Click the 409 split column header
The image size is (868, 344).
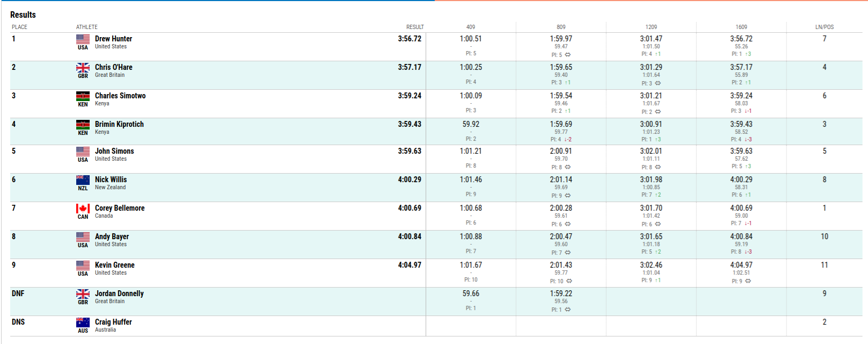470,27
